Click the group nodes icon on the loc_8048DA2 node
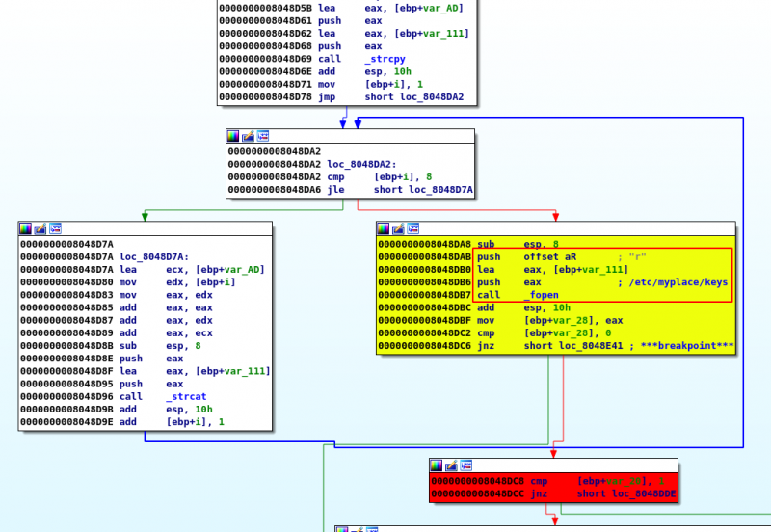This screenshot has height=532, width=771. tap(262, 137)
